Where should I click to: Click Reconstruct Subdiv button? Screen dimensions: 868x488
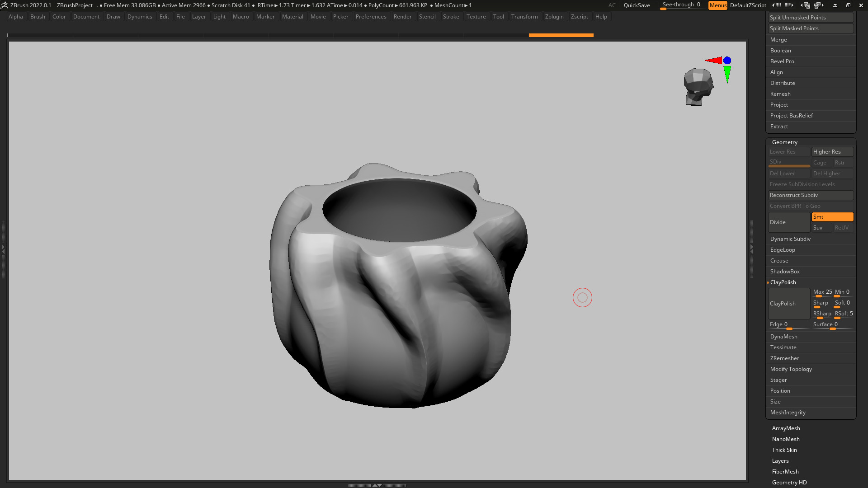(811, 195)
